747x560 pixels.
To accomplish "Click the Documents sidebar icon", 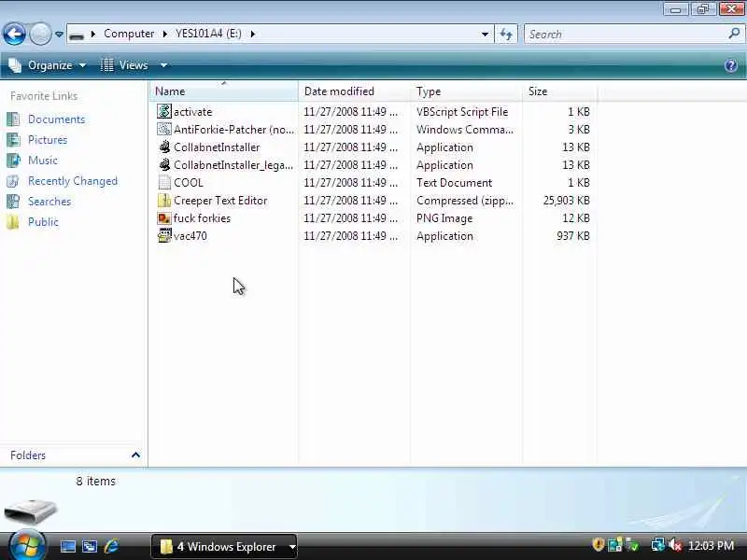I will [13, 119].
